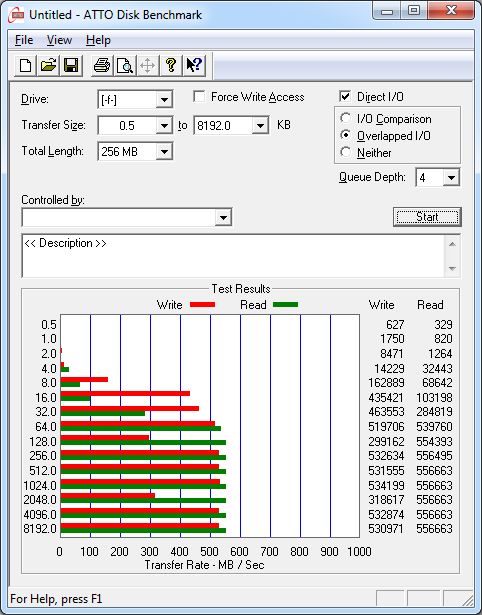Click the ATTO application icon in title bar
The image size is (482, 615).
[x=16, y=15]
